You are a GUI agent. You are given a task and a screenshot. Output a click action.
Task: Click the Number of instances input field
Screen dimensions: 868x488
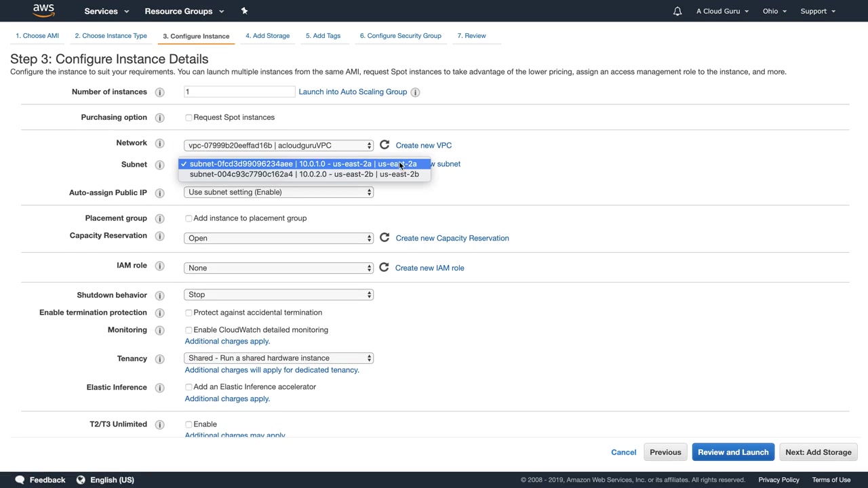[239, 91]
